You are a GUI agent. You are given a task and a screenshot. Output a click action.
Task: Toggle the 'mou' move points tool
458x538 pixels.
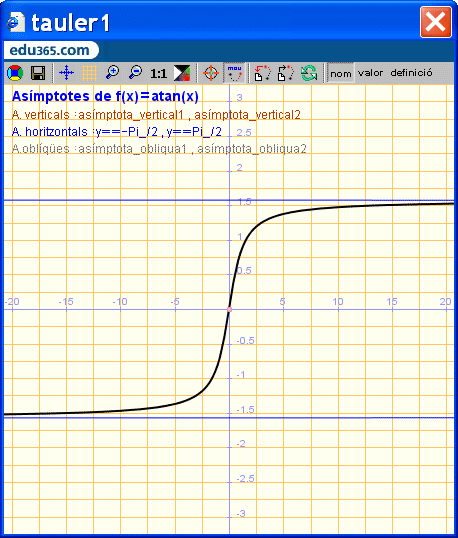click(234, 73)
